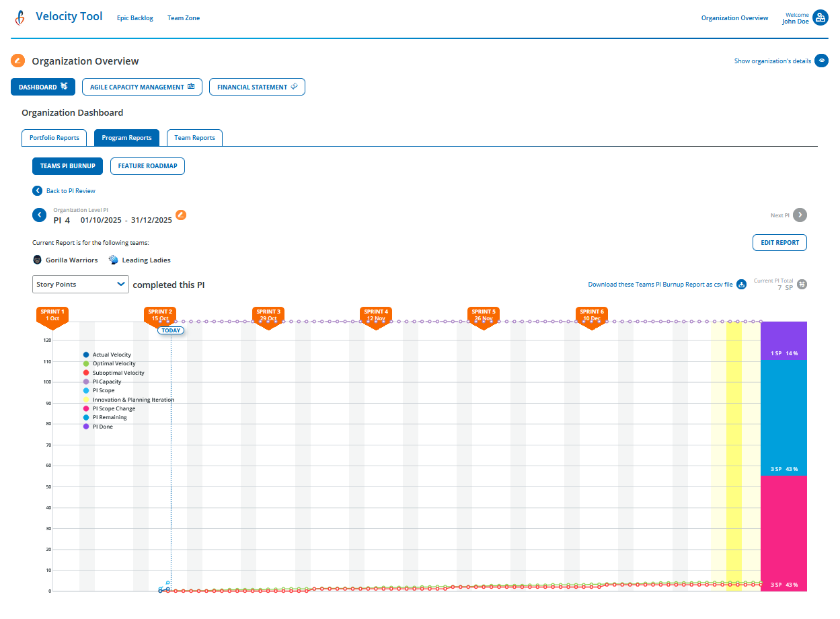Click the Velocity Tool logo icon
Screen dimensions: 840x619
tap(20, 17)
